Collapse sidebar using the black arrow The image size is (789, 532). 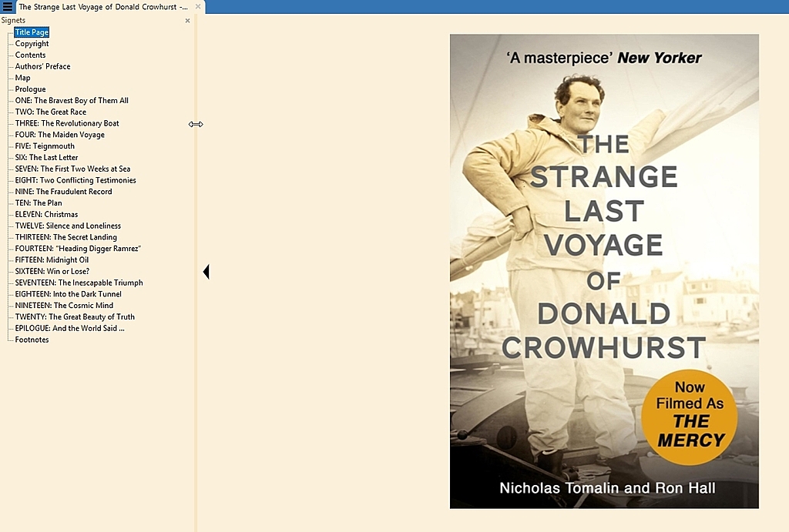pyautogui.click(x=206, y=272)
